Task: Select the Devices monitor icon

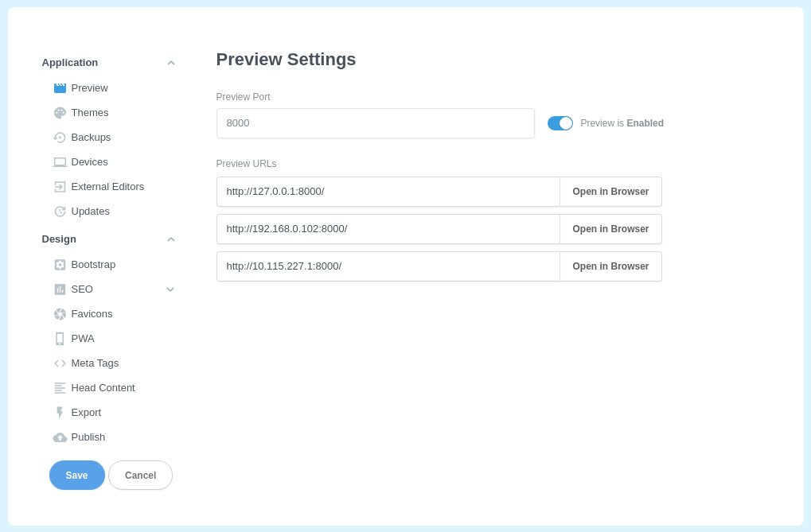Action: (x=60, y=161)
